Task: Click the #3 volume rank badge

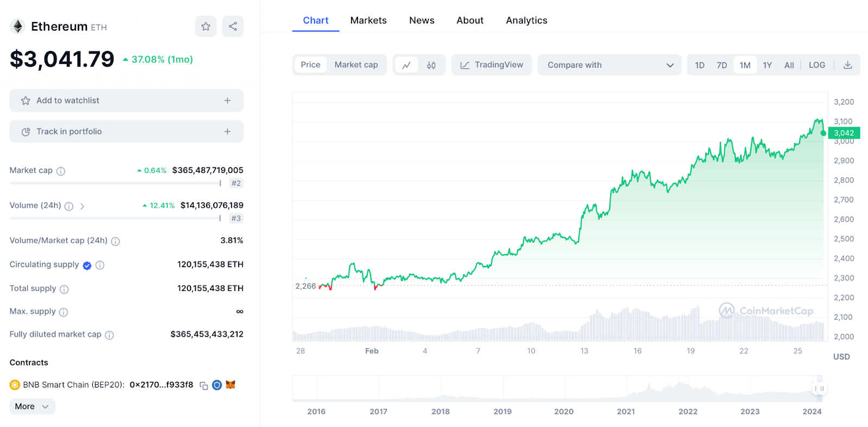Action: [236, 218]
